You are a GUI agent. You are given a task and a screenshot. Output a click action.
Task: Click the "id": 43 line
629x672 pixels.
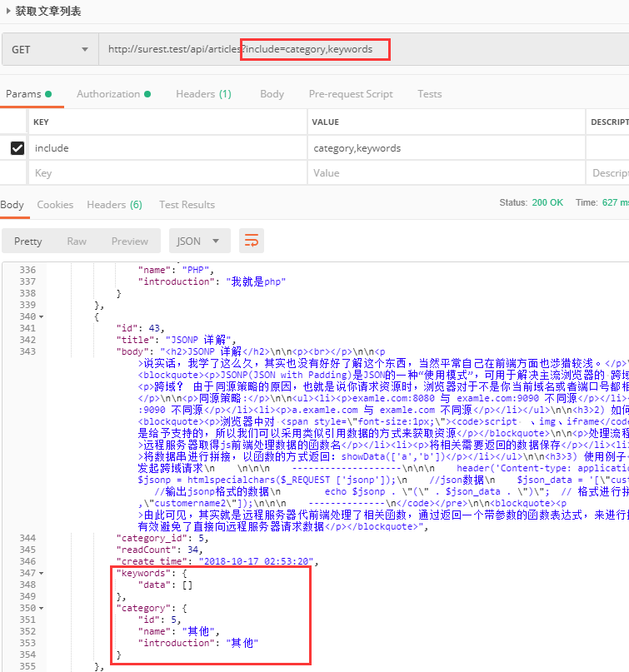click(140, 328)
